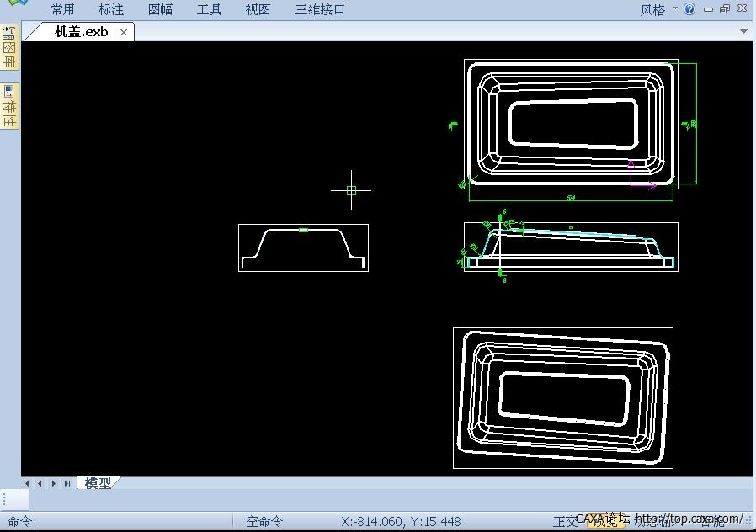Go to next sheet navigation arrow
This screenshot has height=532, width=756.
pos(53,483)
